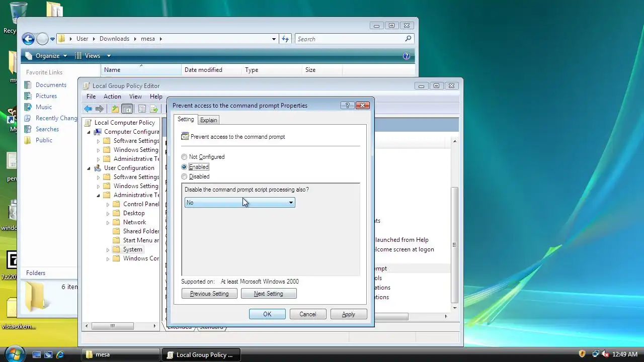Open the Music link in Favorite Links
644x362 pixels.
click(x=44, y=107)
